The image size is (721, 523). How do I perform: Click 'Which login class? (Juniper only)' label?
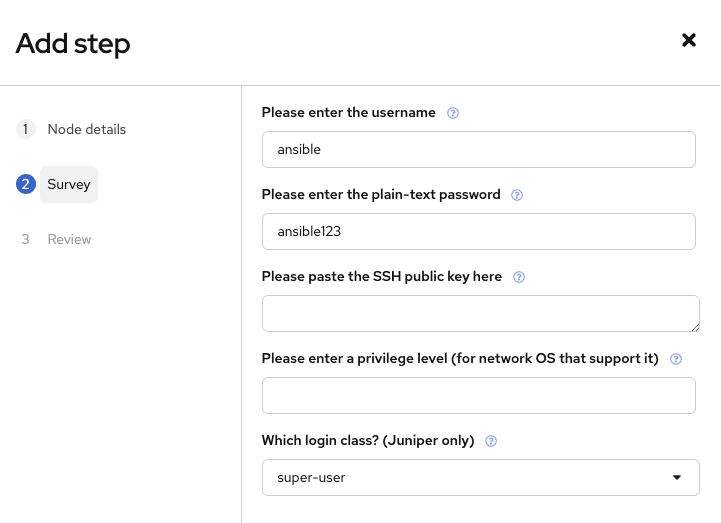(x=368, y=441)
